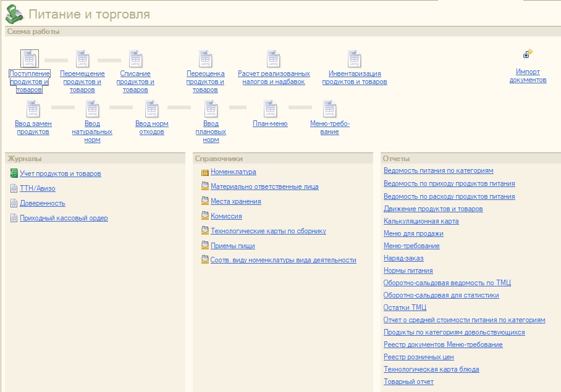Image resolution: width=561 pixels, height=392 pixels.
Task: Click the Ввод норм отходов icon
Action: coord(151,109)
